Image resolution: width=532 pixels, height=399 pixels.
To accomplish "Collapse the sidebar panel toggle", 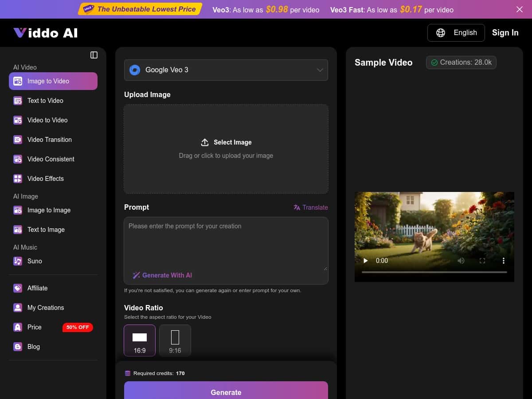I will 94,55.
